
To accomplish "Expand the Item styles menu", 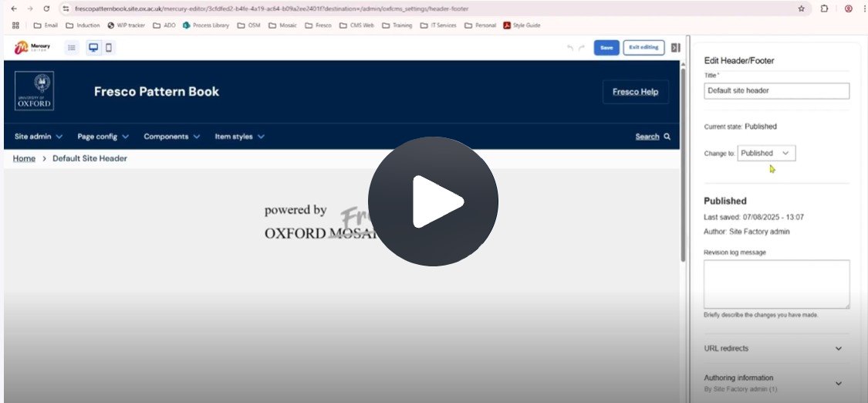I will pos(240,137).
